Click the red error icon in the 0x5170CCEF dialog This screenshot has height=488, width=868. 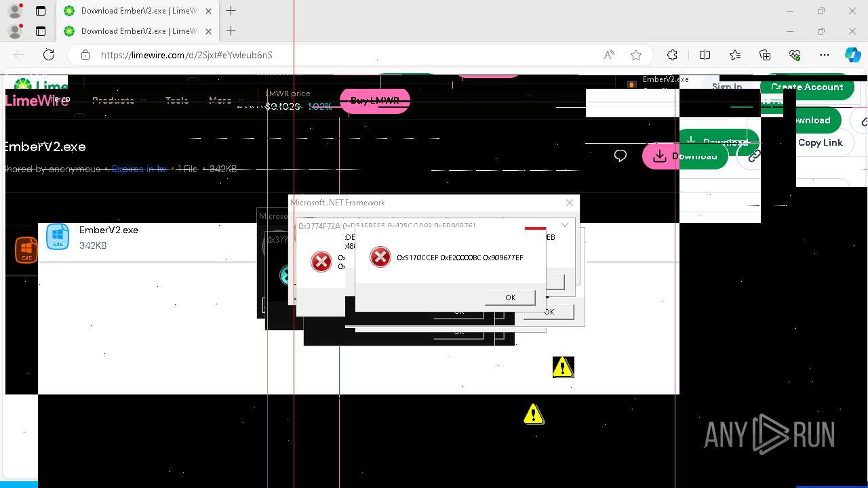click(x=380, y=257)
